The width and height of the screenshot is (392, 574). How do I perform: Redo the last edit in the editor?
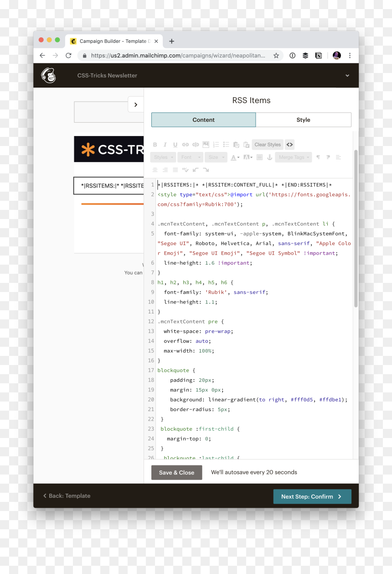click(x=206, y=170)
